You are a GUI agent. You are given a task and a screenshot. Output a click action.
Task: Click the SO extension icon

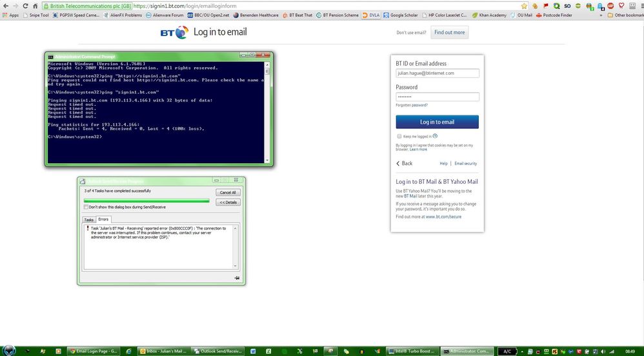click(x=567, y=6)
